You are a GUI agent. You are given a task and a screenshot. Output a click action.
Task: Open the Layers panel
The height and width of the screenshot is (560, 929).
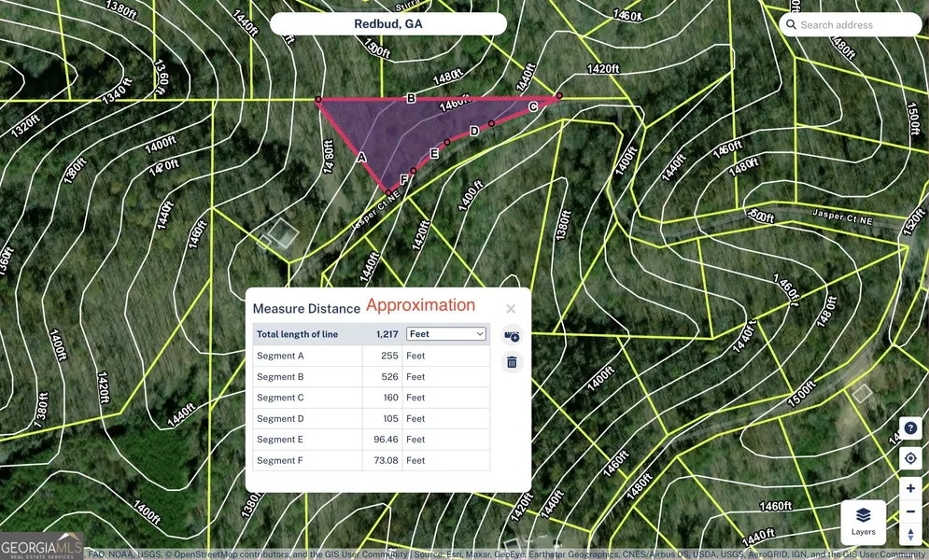864,522
